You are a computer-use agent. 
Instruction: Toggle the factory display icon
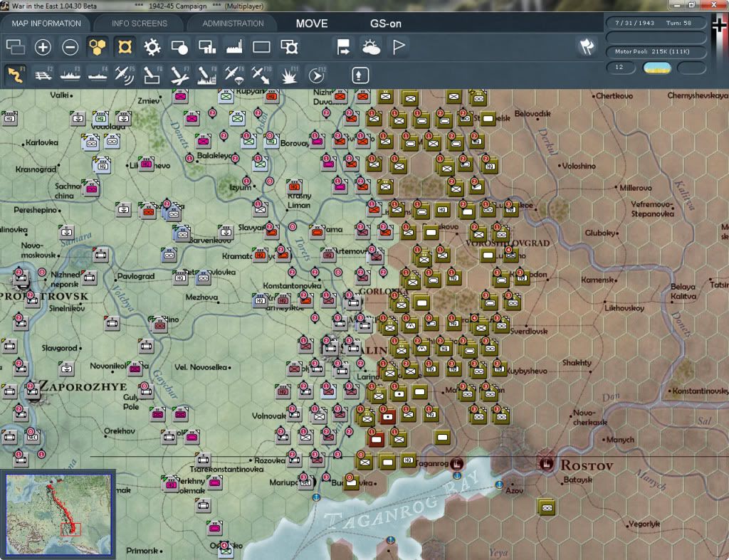(234, 47)
